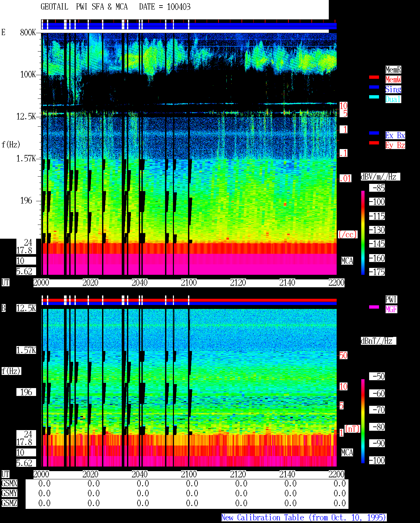Image resolution: width=420 pixels, height=523 pixels.
Task: Click the '-100' value on B color scale
Action: pos(377,460)
